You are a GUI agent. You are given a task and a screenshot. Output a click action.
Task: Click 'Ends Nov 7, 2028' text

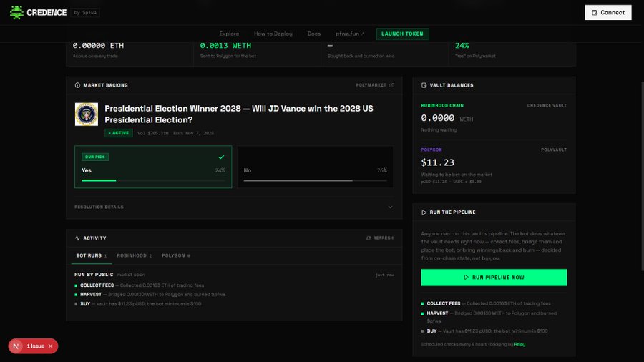193,133
